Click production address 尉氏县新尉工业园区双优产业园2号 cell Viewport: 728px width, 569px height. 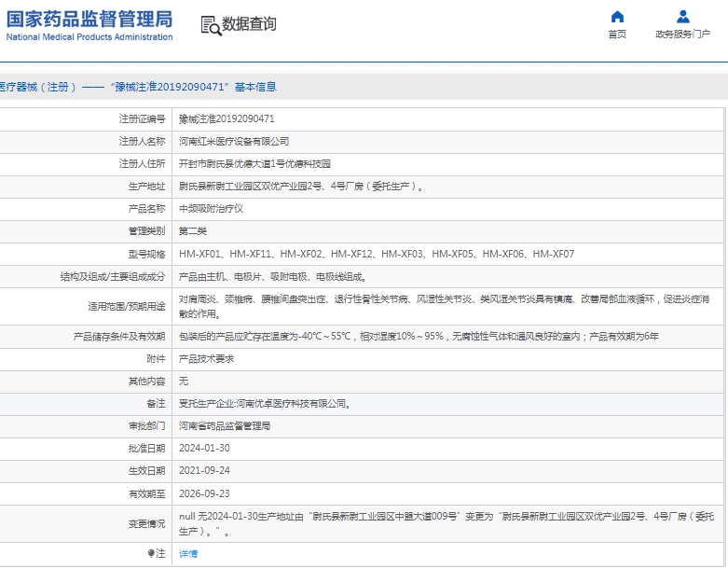[301, 187]
